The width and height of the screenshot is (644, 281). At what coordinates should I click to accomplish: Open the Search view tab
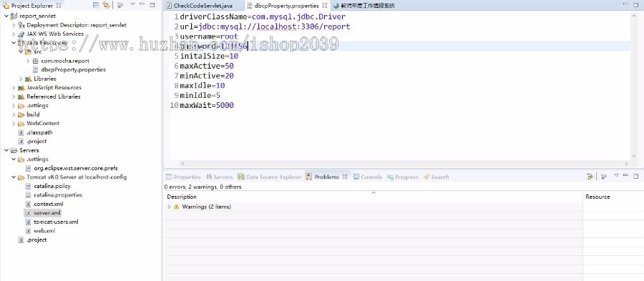[x=436, y=177]
